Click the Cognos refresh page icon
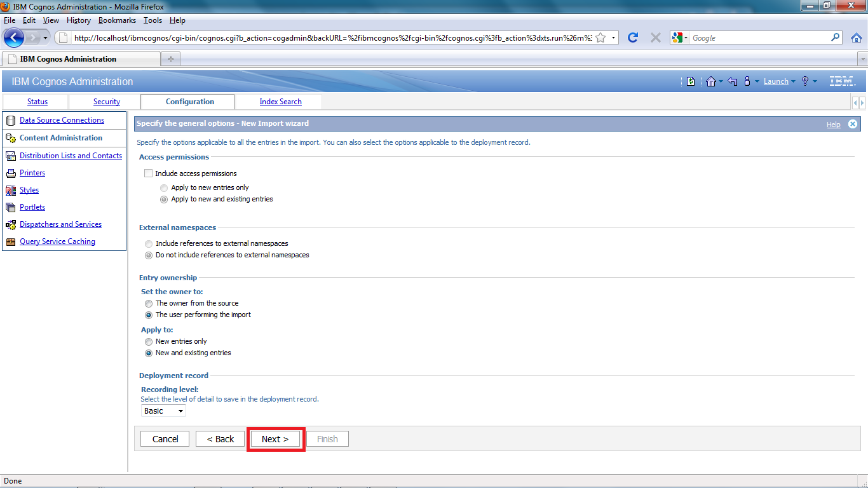Screen dimensions: 868x488 (x=691, y=81)
